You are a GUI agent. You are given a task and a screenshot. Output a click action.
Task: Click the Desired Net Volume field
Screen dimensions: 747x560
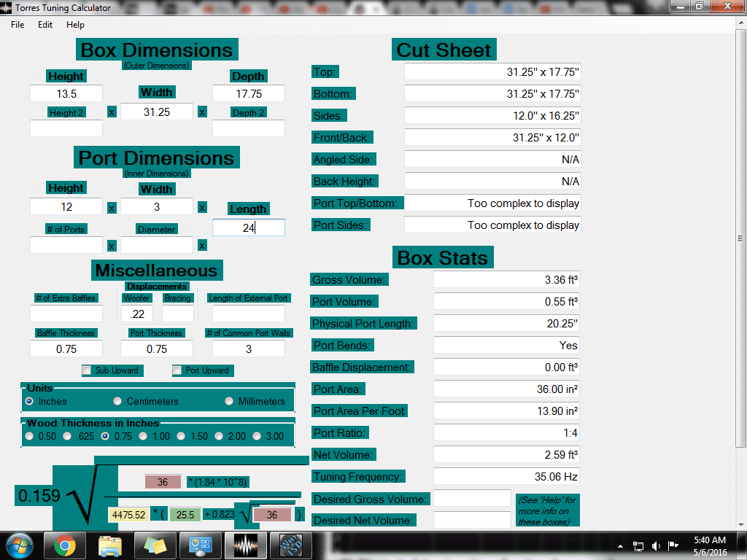(472, 520)
